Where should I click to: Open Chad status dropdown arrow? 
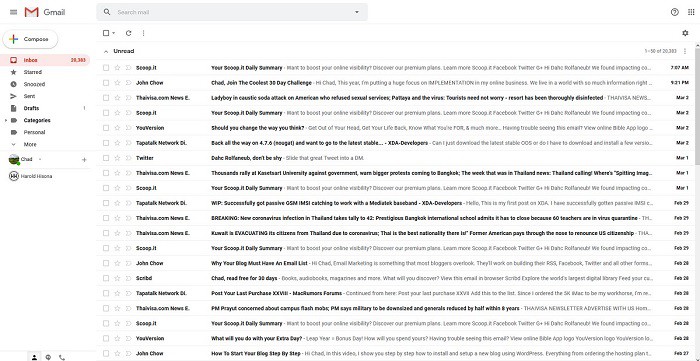[40, 159]
